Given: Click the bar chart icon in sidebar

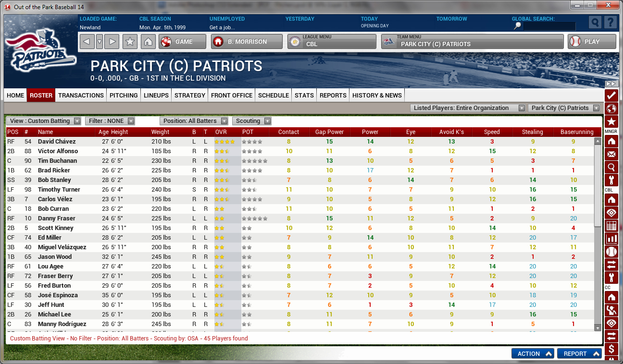Looking at the screenshot, I should [611, 239].
